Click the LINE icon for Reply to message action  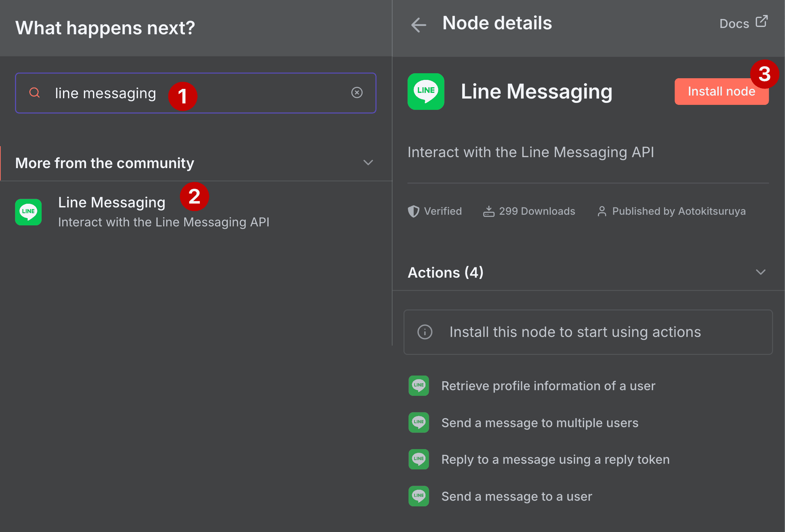pos(418,459)
